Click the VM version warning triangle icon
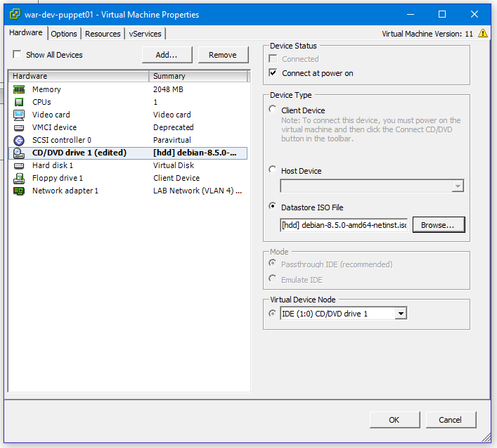This screenshot has height=448, width=497. (x=482, y=33)
